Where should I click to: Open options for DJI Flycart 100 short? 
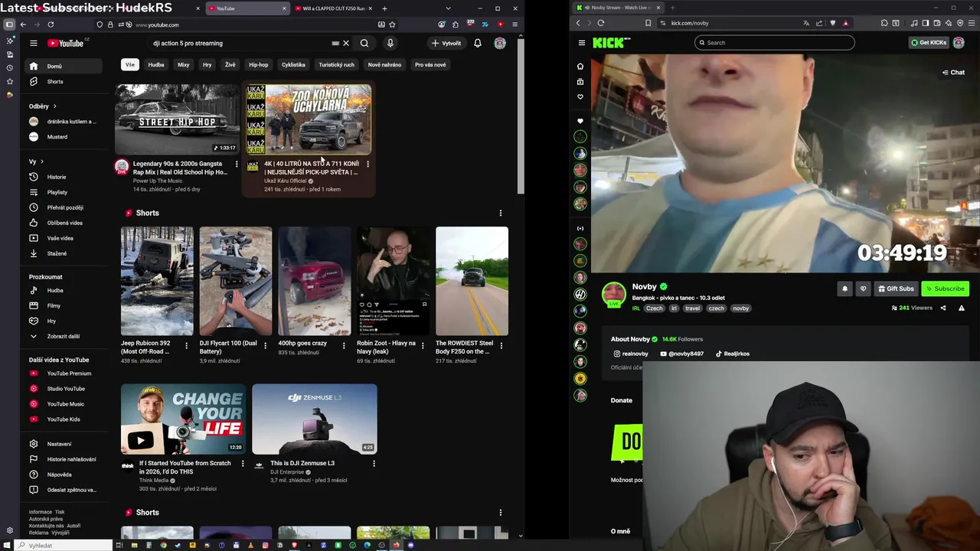pos(265,345)
